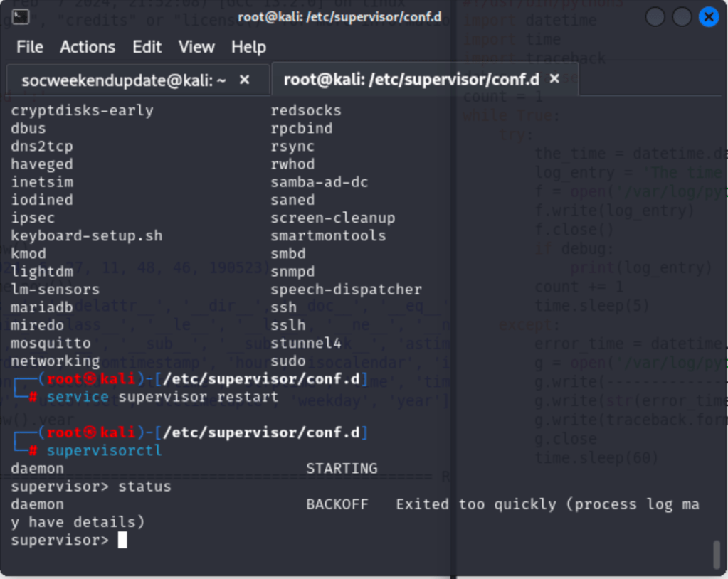The height and width of the screenshot is (579, 728).
Task: Switch to the socweekendupdate@kali tab
Action: coord(124,80)
